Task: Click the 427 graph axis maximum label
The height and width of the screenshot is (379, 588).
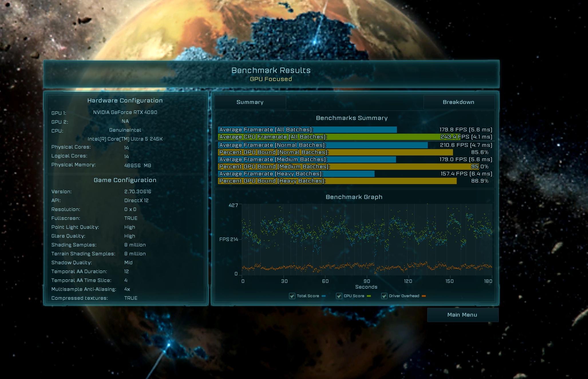Action: [x=233, y=205]
